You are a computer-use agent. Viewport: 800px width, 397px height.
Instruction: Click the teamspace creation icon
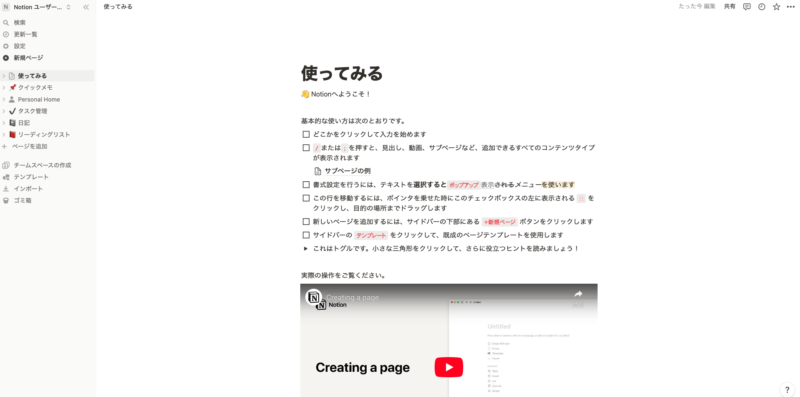[6, 165]
